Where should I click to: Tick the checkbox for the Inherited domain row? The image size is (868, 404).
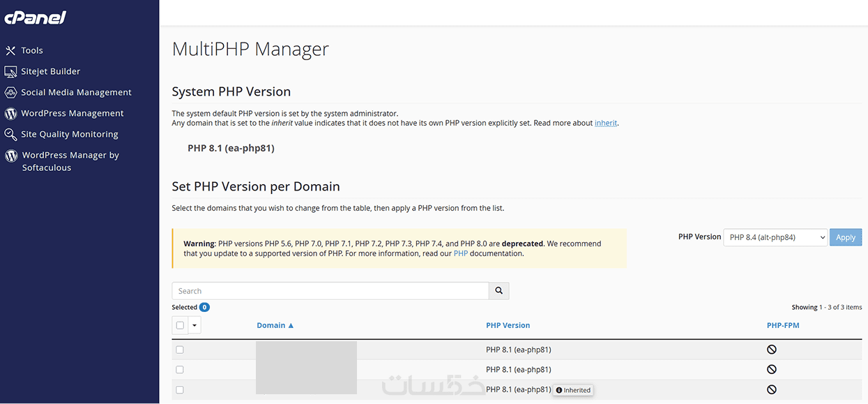click(x=180, y=390)
